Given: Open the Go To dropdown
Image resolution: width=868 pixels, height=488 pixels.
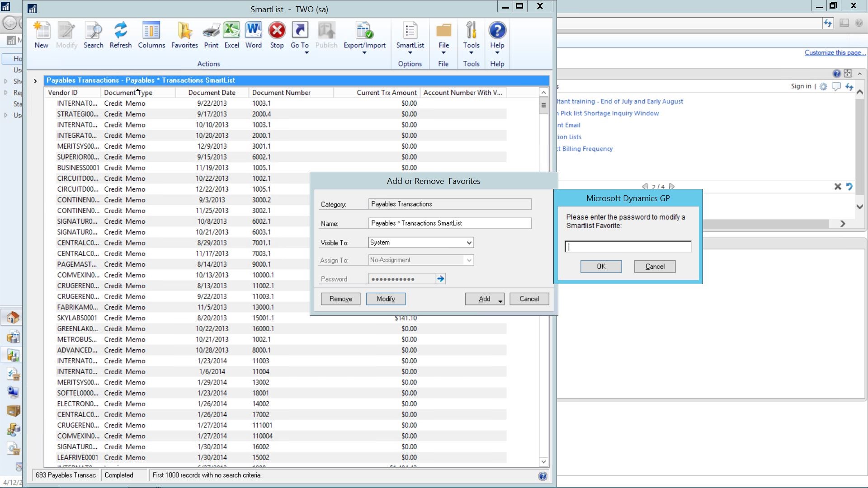Looking at the screenshot, I should point(306,53).
